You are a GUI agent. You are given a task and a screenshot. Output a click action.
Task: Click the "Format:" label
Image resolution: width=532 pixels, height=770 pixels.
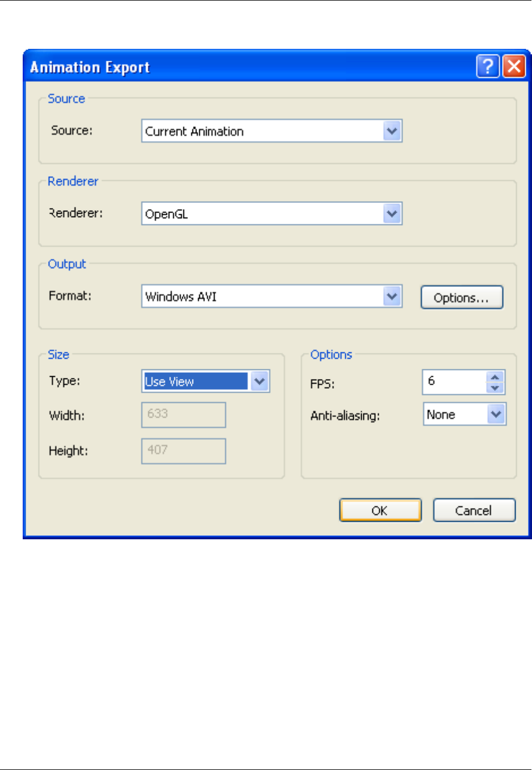pyautogui.click(x=70, y=295)
